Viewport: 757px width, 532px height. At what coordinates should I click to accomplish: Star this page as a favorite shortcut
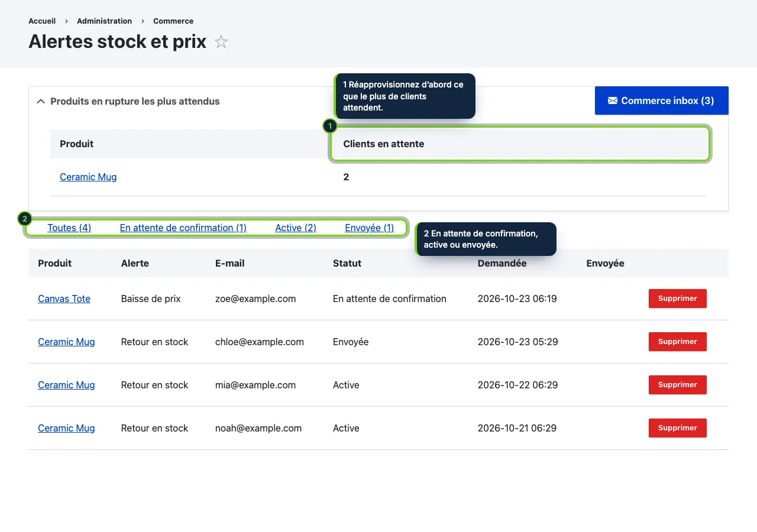point(221,42)
